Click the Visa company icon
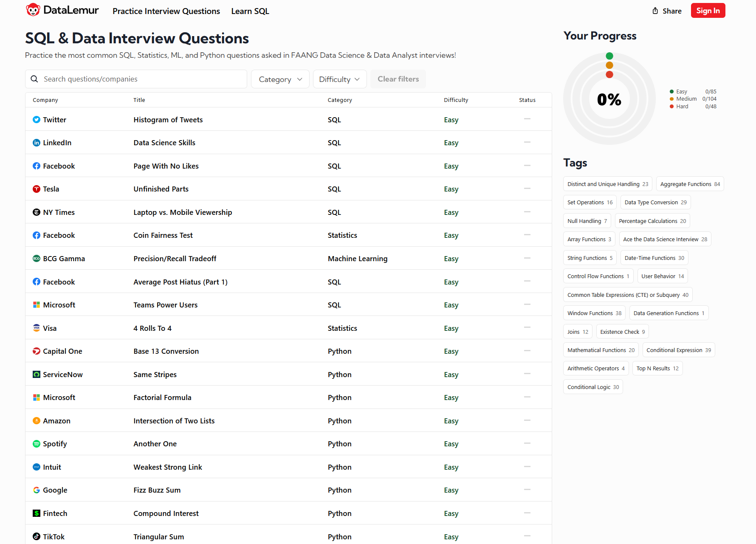The width and height of the screenshot is (756, 544). (x=37, y=328)
